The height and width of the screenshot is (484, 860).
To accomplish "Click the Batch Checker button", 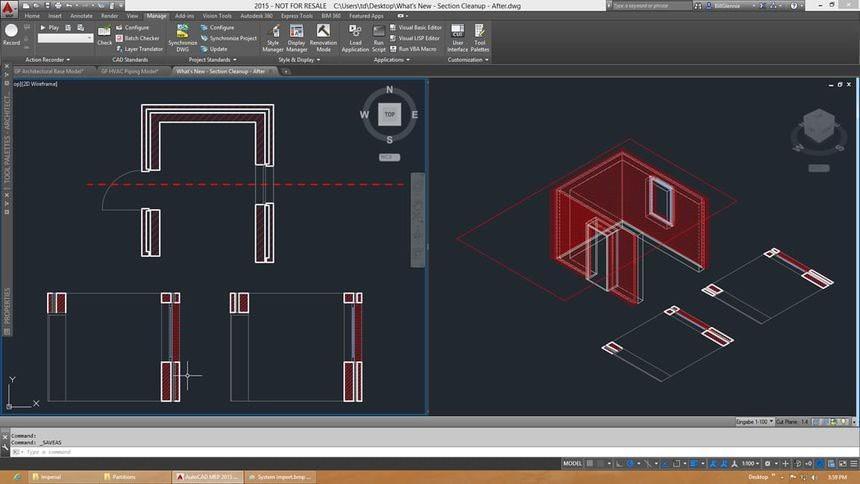I will tap(136, 38).
